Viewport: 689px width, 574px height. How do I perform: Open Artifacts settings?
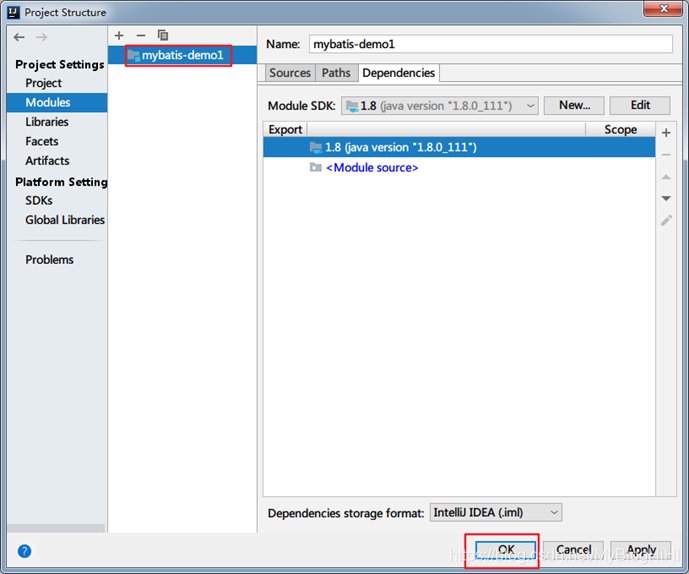click(47, 160)
